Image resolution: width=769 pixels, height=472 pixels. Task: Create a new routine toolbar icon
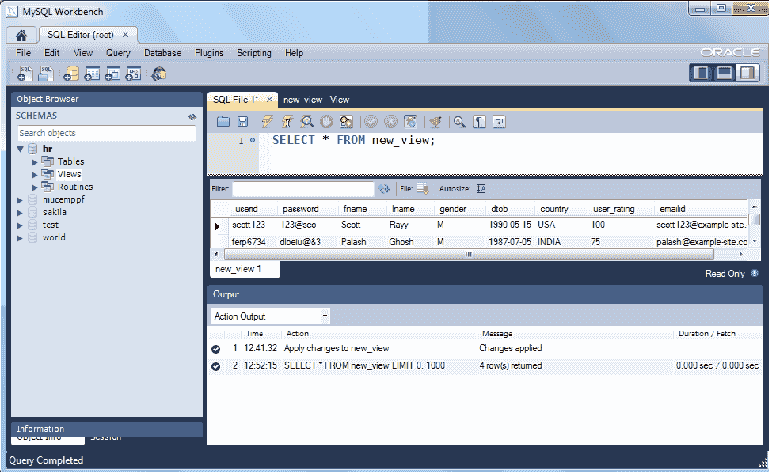[x=133, y=74]
